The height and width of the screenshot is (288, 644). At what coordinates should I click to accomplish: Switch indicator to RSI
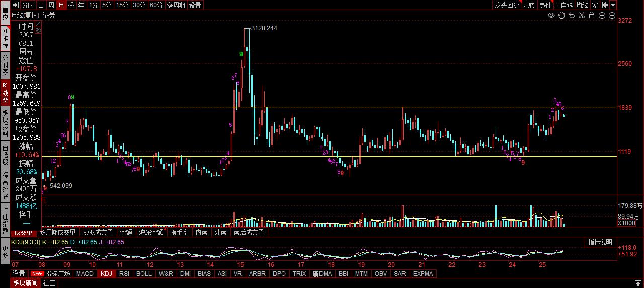coord(124,274)
